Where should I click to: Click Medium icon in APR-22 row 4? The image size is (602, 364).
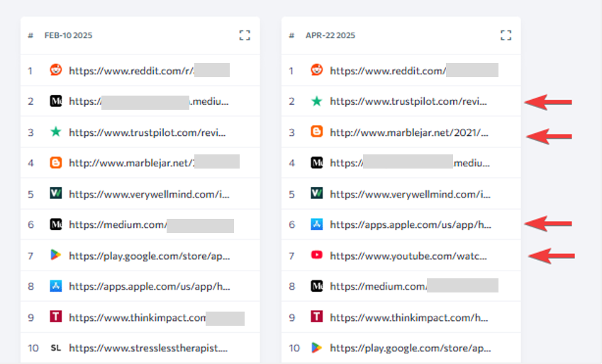pyautogui.click(x=317, y=163)
